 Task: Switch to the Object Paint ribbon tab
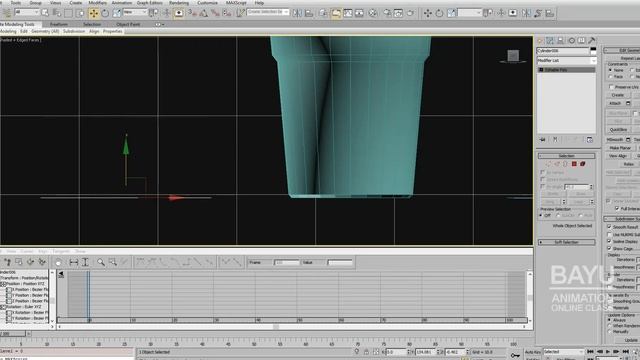pyautogui.click(x=128, y=24)
